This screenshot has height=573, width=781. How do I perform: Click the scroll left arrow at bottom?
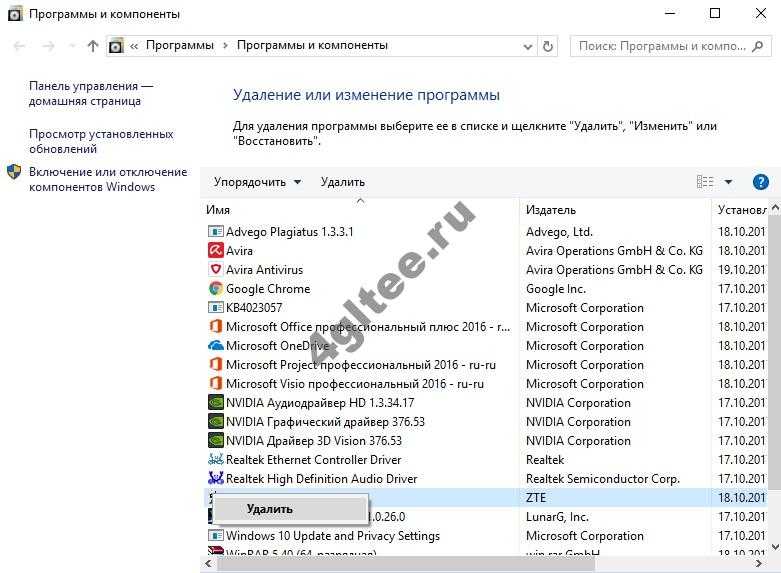click(208, 564)
